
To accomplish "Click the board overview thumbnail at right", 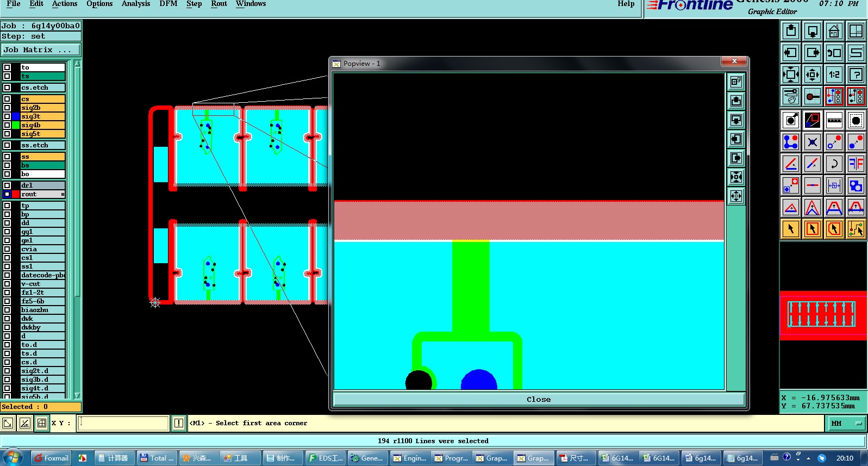I will click(x=823, y=315).
